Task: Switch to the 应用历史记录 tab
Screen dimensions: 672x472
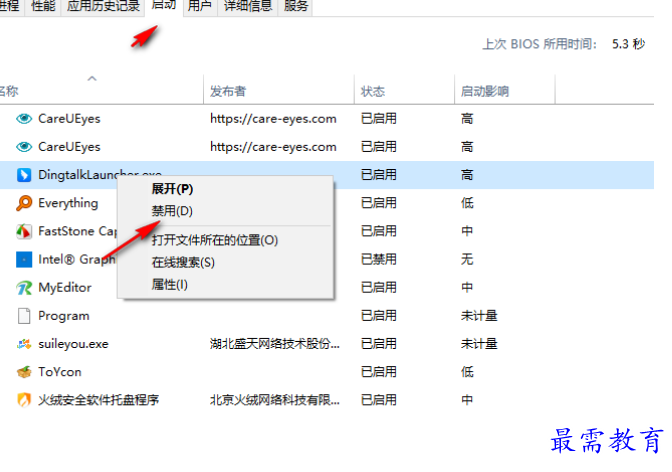Action: (103, 6)
